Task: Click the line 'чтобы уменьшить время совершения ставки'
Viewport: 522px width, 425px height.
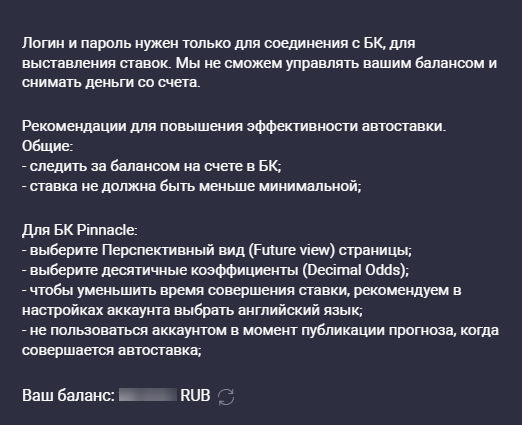Action: click(x=242, y=290)
